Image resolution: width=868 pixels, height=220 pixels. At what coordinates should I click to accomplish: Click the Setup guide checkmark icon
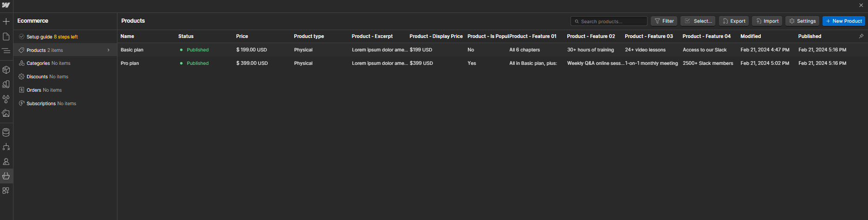21,37
